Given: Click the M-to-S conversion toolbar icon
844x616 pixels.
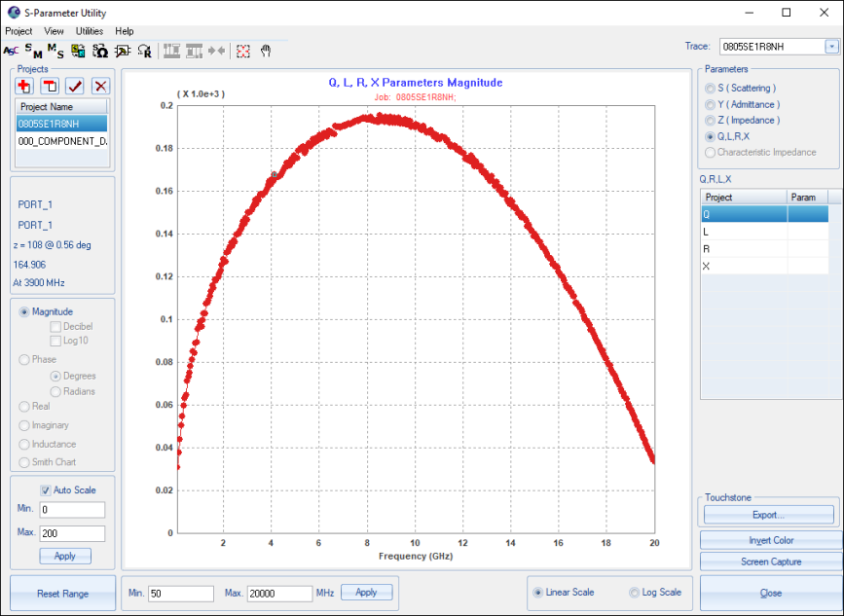Looking at the screenshot, I should coord(55,51).
